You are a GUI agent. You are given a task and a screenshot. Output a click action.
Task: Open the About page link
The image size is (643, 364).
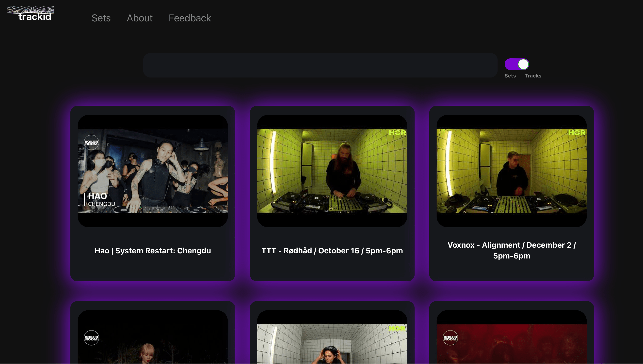pos(140,18)
